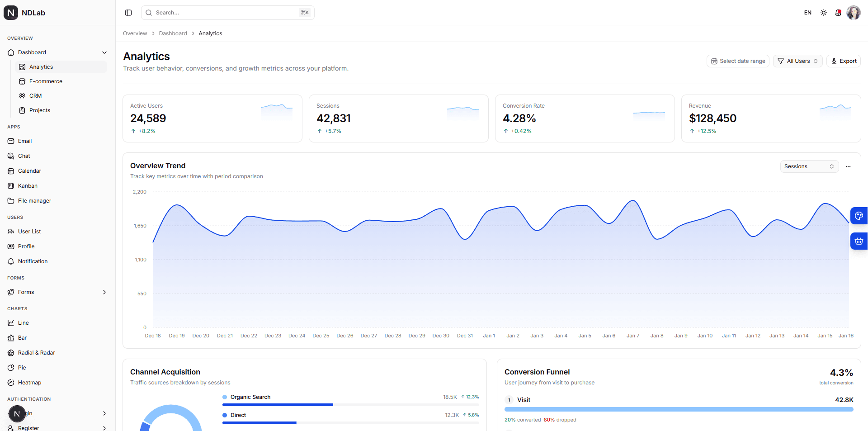Collapse the Dashboard menu chevron

point(104,52)
